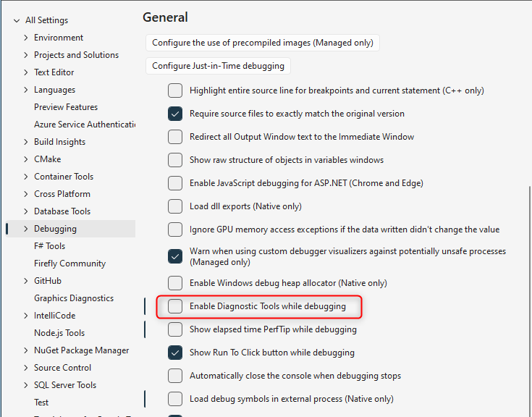The height and width of the screenshot is (417, 532).
Task: Check Load dll exports (Native only)
Action: [x=175, y=206]
